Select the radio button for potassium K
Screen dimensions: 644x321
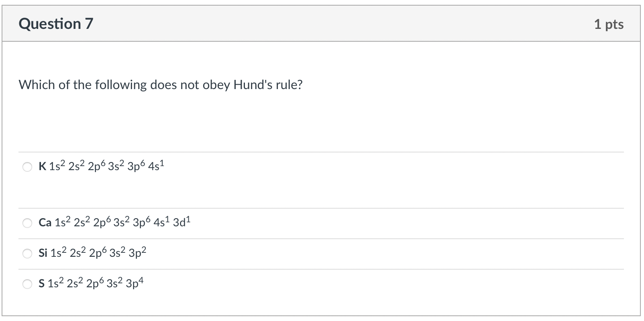click(x=27, y=167)
